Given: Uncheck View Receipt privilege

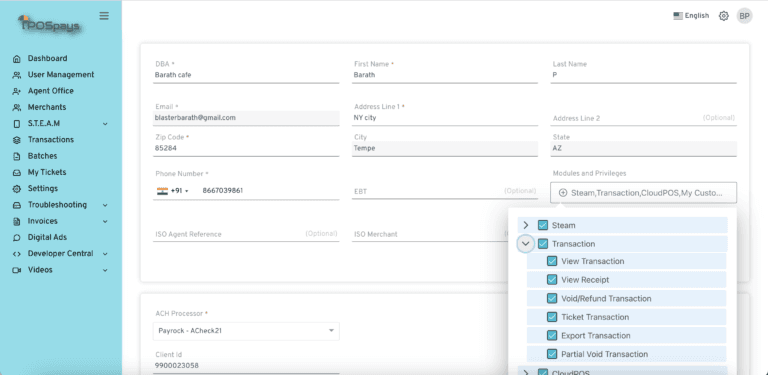Looking at the screenshot, I should point(552,280).
